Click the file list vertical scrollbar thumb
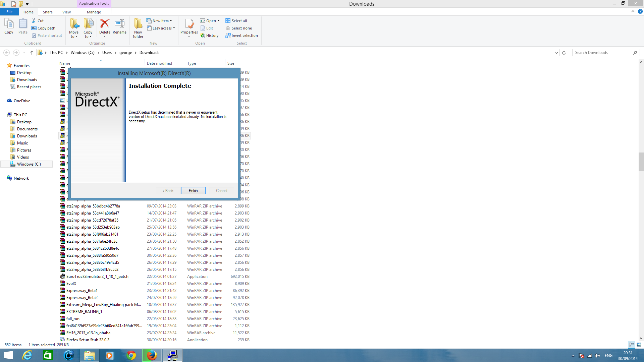This screenshot has width=644, height=362. (641, 162)
